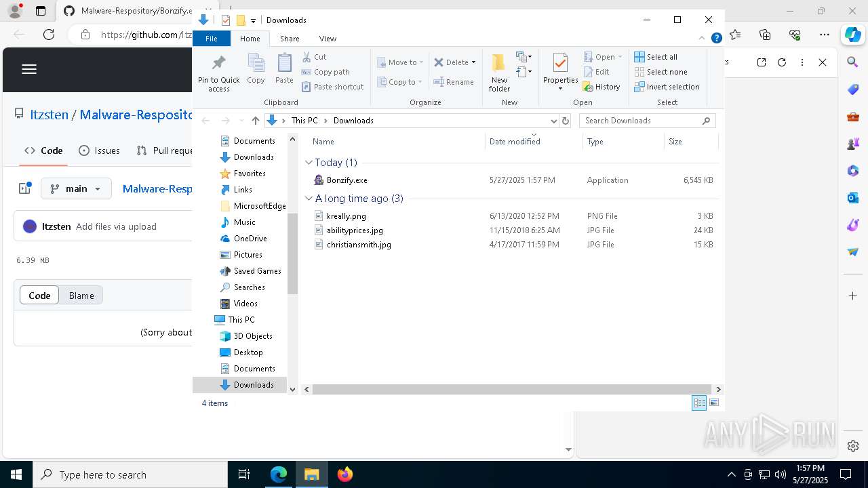The width and height of the screenshot is (868, 488).
Task: Switch to the Share ribbon tab
Action: (290, 39)
